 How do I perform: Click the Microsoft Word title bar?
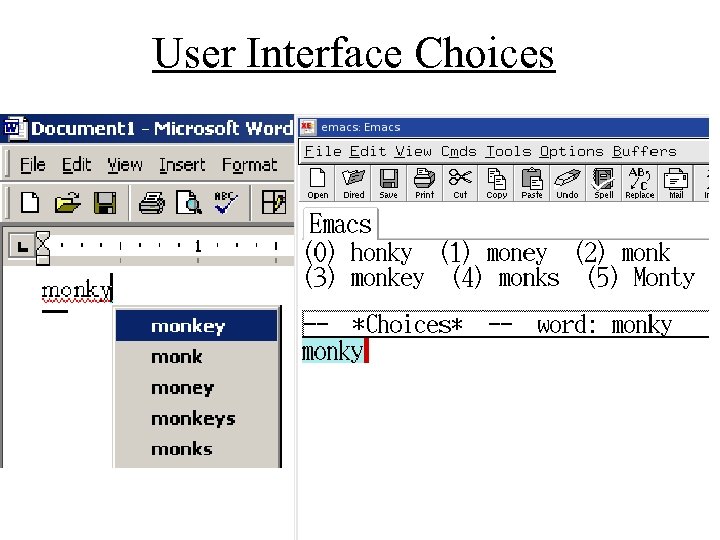(x=147, y=128)
